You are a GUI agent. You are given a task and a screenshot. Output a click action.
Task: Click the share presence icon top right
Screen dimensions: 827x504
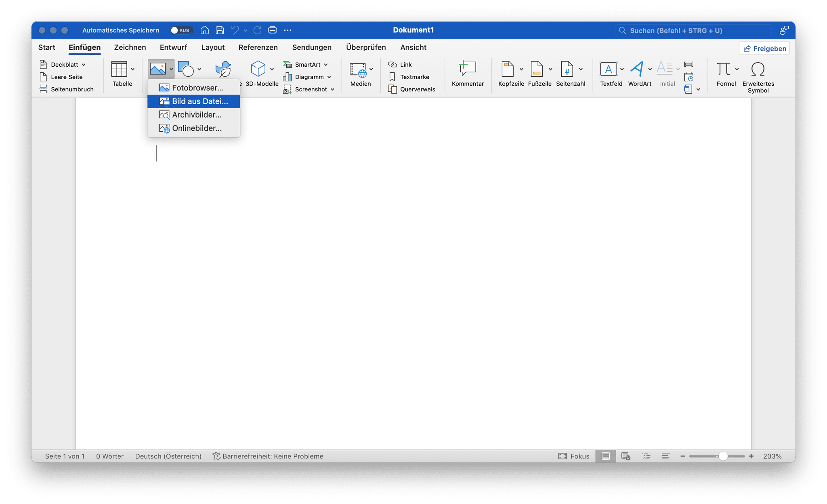coord(784,30)
